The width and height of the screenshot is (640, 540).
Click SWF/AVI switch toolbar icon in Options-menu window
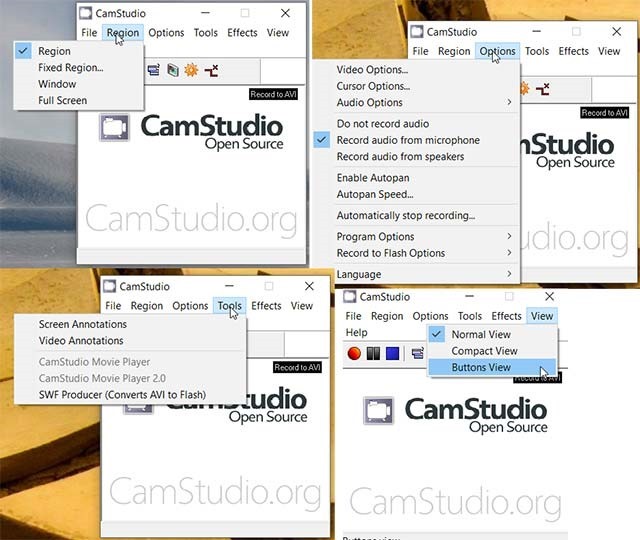[x=542, y=89]
